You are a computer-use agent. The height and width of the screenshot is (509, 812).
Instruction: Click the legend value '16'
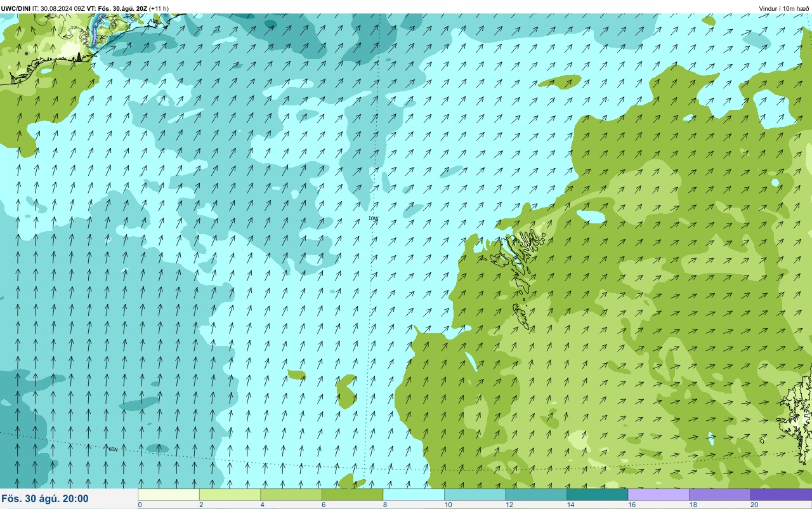pos(631,505)
